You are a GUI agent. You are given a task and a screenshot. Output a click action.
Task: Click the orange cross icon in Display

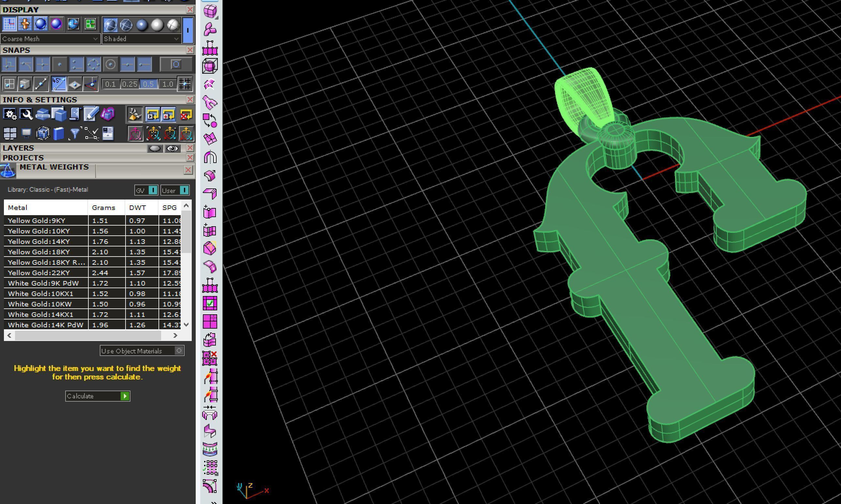pyautogui.click(x=25, y=24)
